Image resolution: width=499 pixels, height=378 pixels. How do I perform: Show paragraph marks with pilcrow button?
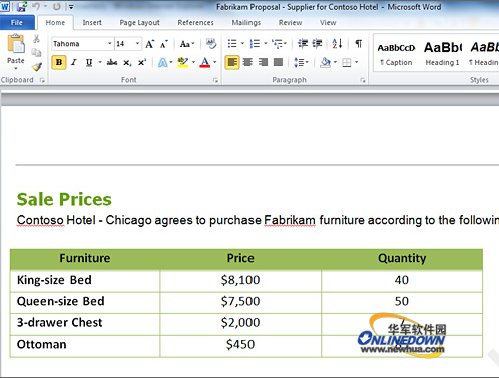358,44
